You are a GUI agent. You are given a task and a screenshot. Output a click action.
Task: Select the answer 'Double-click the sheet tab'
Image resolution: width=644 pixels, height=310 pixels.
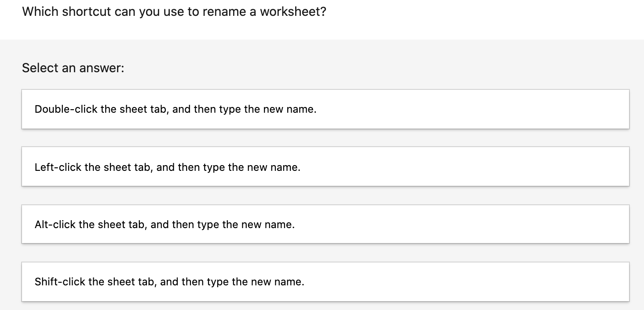[x=326, y=109]
